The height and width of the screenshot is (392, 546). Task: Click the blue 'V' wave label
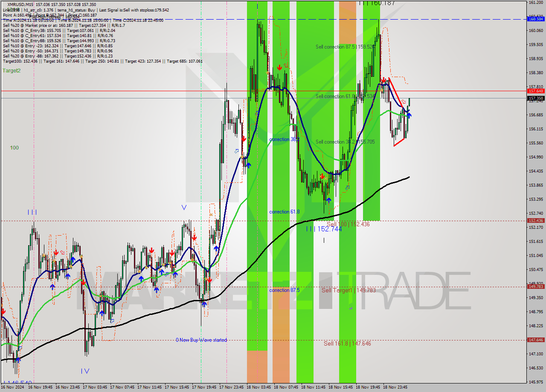(184, 208)
